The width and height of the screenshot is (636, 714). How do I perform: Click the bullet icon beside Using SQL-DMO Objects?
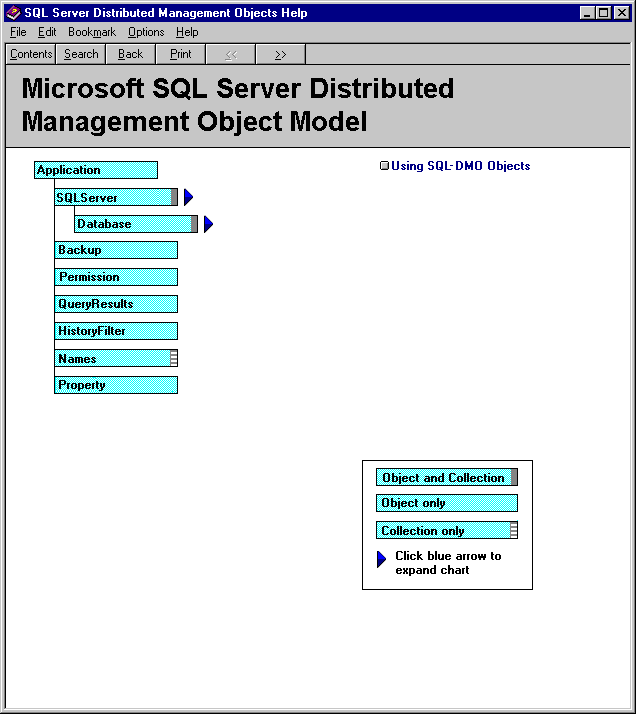pos(384,166)
